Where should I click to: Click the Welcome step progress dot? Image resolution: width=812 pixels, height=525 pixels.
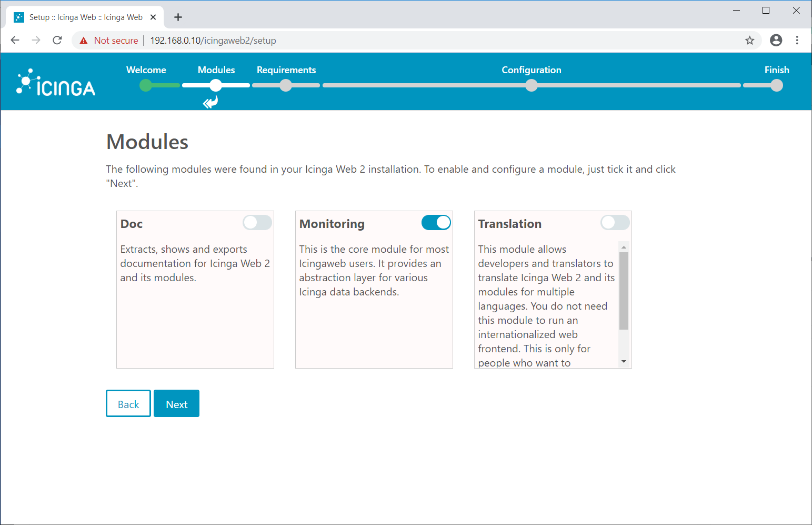146,85
